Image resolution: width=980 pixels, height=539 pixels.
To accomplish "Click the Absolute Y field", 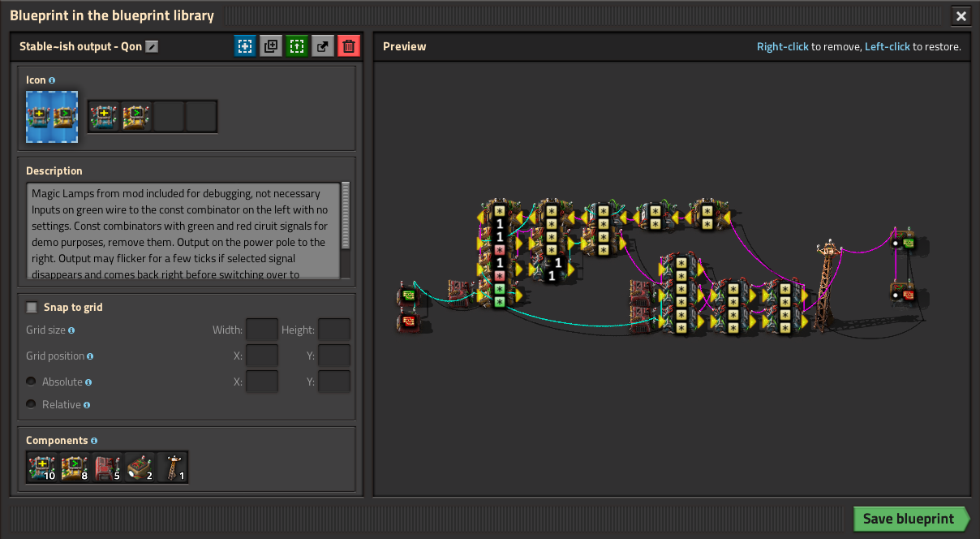I will tap(334, 382).
